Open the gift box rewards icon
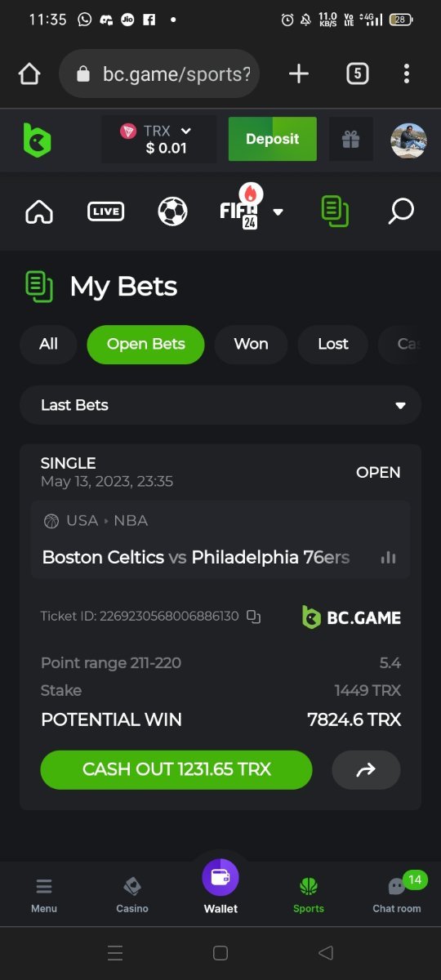 click(x=351, y=140)
